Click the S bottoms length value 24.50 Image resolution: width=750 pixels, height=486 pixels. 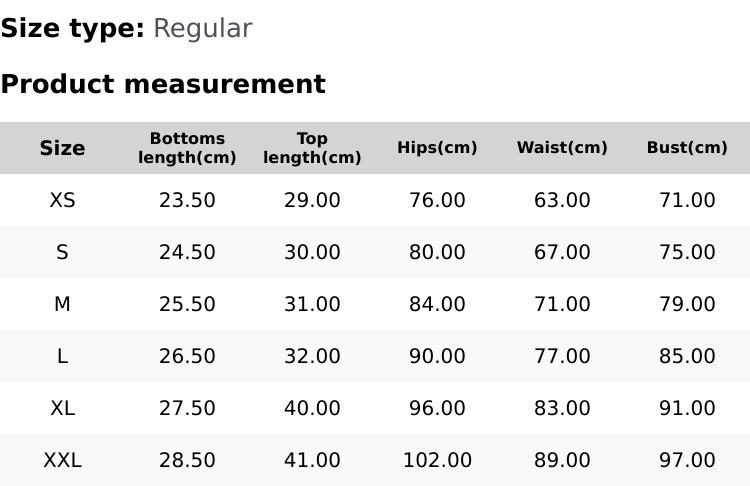coord(187,252)
